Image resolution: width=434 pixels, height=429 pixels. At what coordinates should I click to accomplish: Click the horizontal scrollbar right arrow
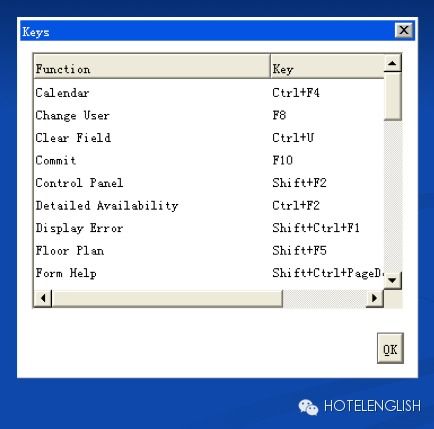click(x=375, y=298)
